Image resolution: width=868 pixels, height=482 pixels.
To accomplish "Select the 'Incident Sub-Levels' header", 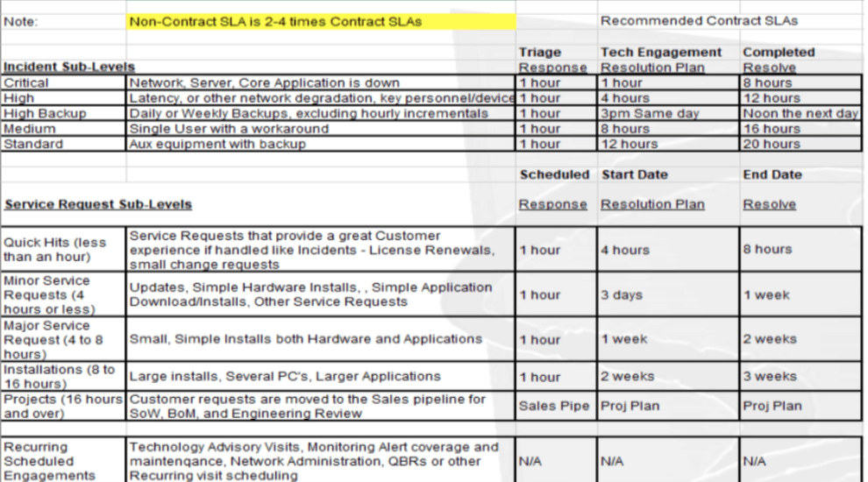I will [x=69, y=67].
